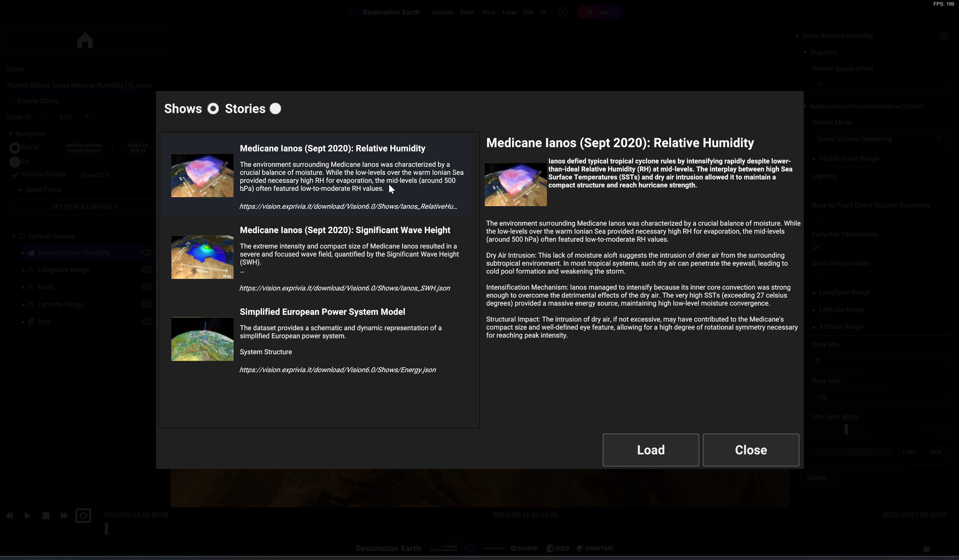Viewport: 959px width, 560px height.
Task: Hide the Longitude Range layer via eye icon
Action: tap(147, 270)
